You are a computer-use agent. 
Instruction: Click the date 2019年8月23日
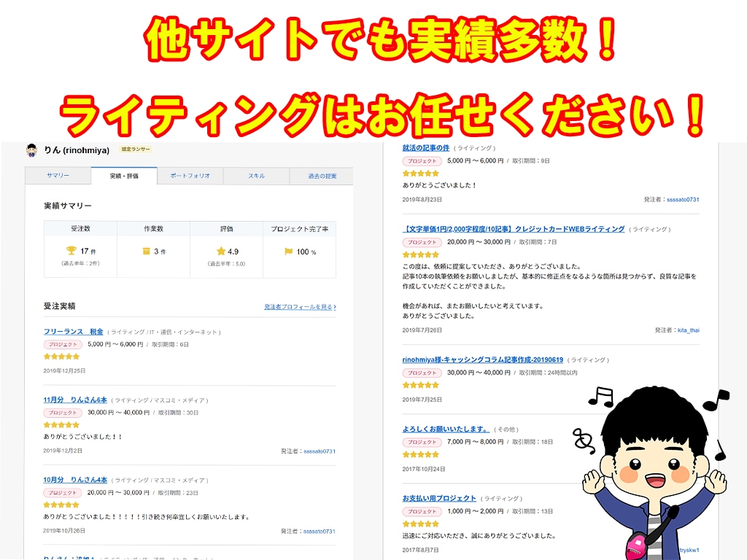point(422,200)
